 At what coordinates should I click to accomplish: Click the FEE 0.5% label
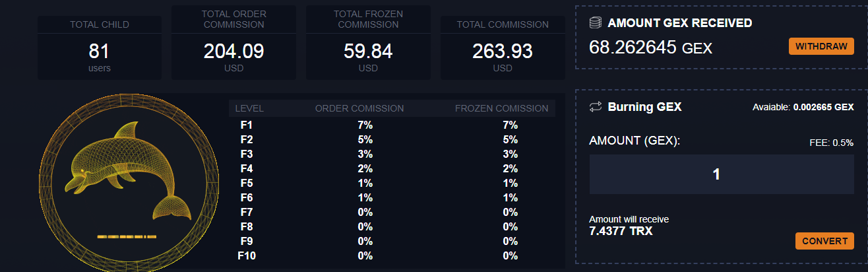pos(831,143)
